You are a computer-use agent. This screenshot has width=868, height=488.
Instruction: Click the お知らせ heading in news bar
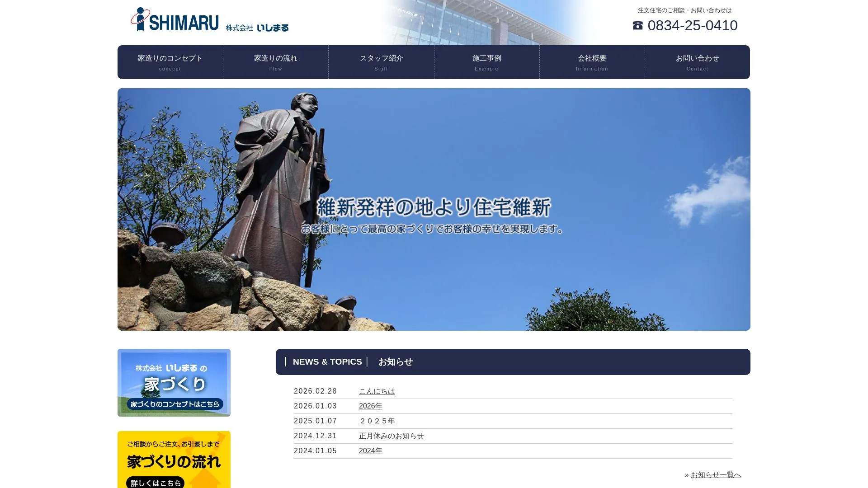tap(396, 362)
